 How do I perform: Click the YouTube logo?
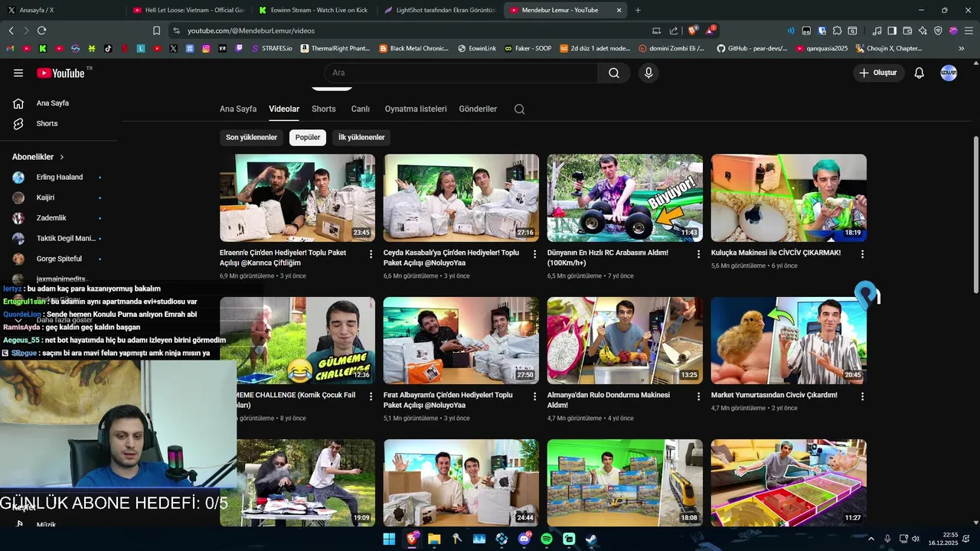60,73
